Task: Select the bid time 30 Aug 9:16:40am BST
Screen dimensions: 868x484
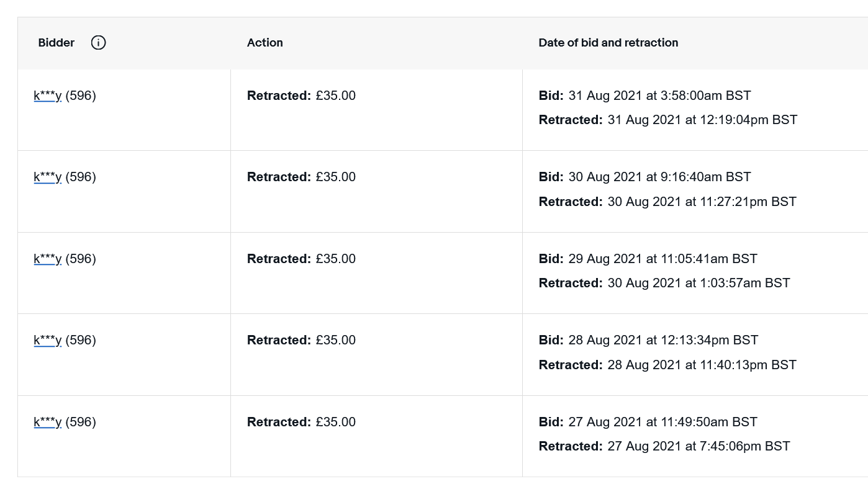Action: (659, 177)
